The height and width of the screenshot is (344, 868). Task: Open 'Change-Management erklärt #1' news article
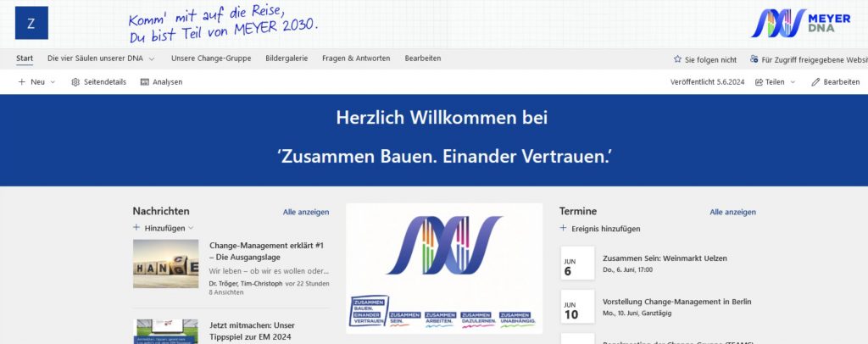coord(266,251)
